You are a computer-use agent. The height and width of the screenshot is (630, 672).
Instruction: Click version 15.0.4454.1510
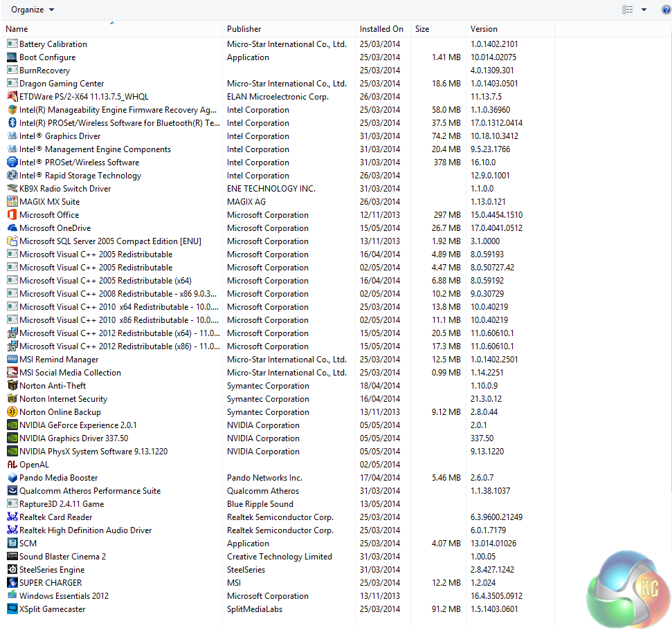tap(497, 214)
